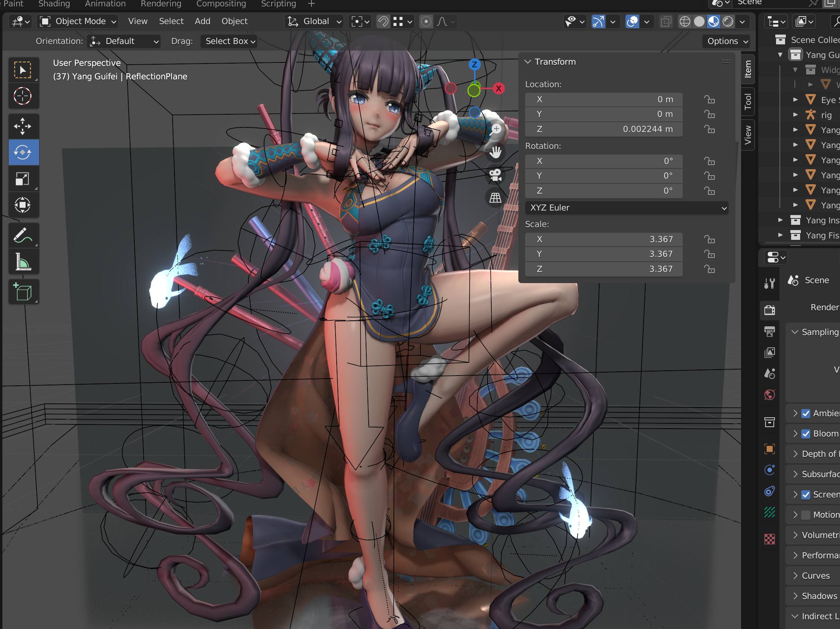Open the Render properties tab icon
This screenshot has width=840, height=629.
tap(770, 310)
